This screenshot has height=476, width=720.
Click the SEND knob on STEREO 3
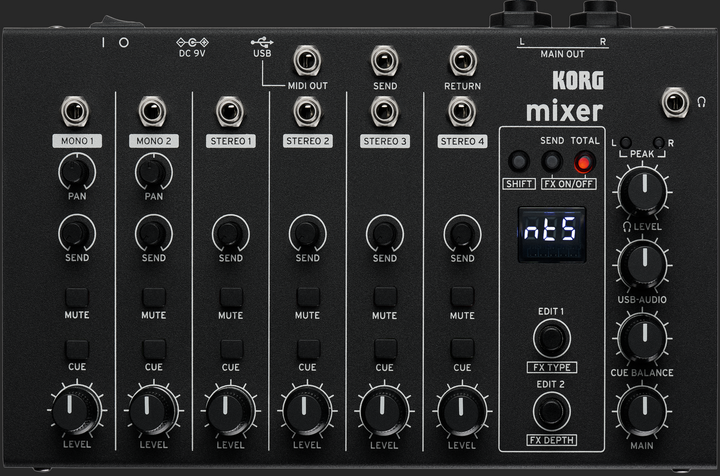point(385,233)
